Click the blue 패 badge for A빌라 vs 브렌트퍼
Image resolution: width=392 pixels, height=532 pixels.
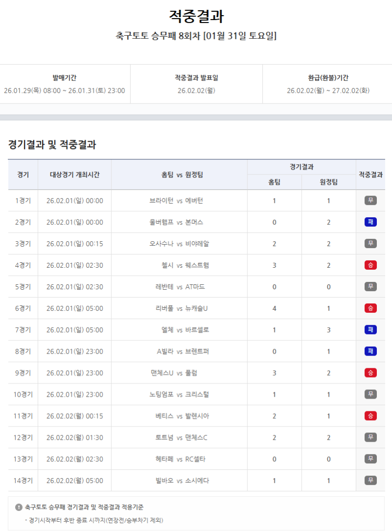(x=370, y=352)
